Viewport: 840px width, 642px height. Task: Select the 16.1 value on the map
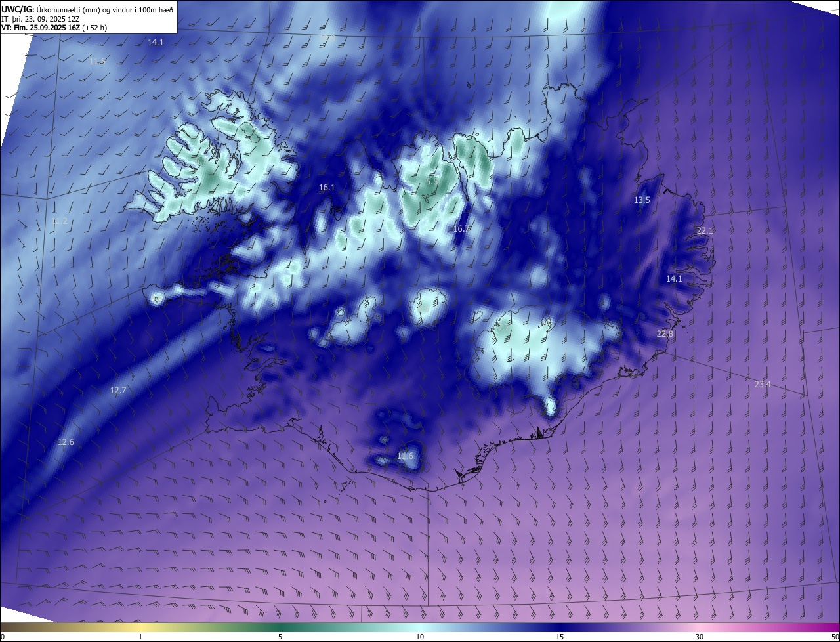click(x=327, y=188)
